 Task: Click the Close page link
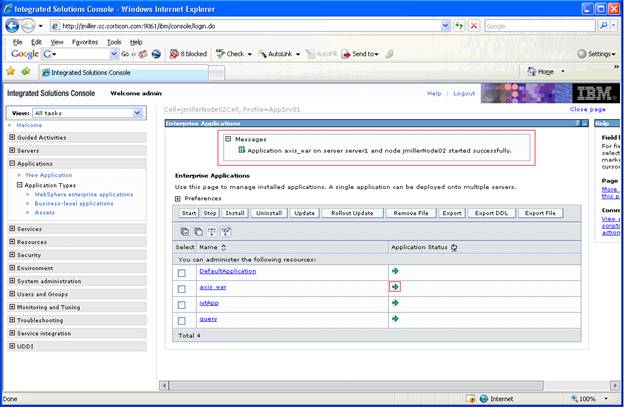587,109
